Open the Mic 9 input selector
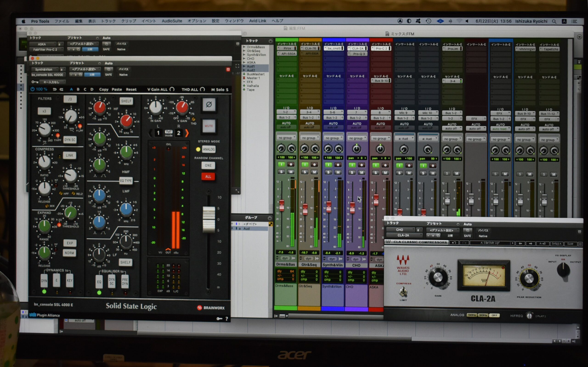 404,113
